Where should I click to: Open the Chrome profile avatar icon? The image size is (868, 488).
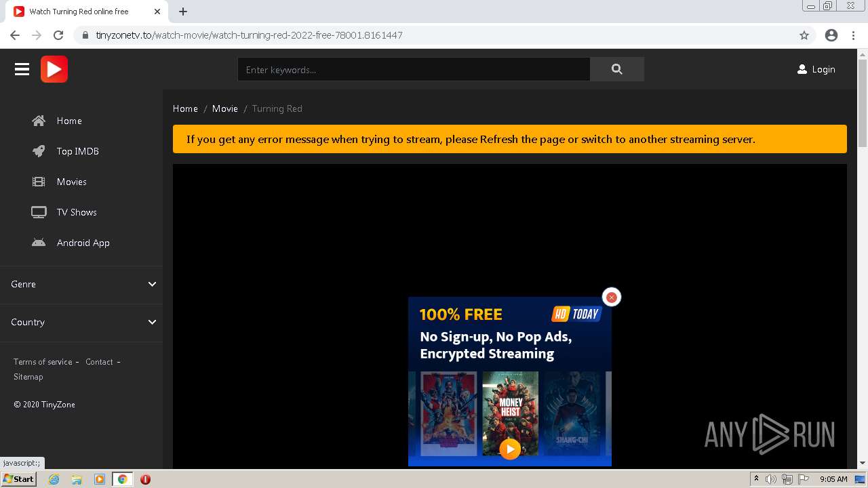tap(831, 35)
